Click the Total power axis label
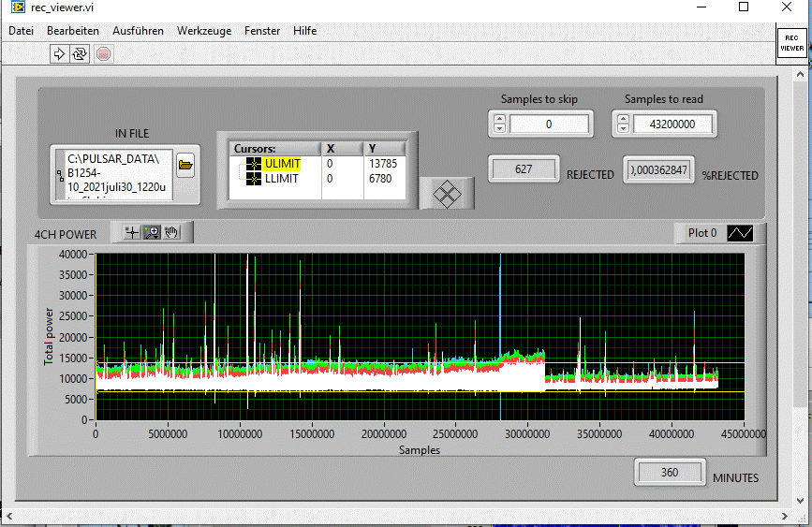Screen dimensions: 812x527 click(x=49, y=336)
